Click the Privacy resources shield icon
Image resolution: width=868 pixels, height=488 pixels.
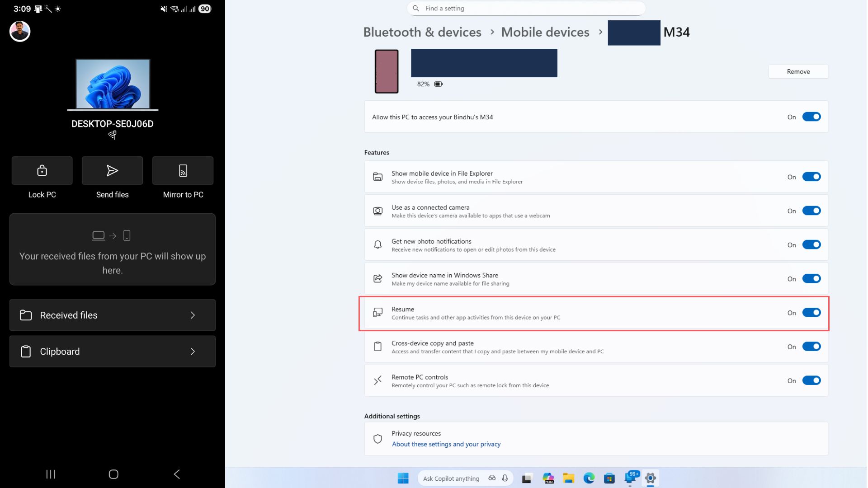point(378,438)
